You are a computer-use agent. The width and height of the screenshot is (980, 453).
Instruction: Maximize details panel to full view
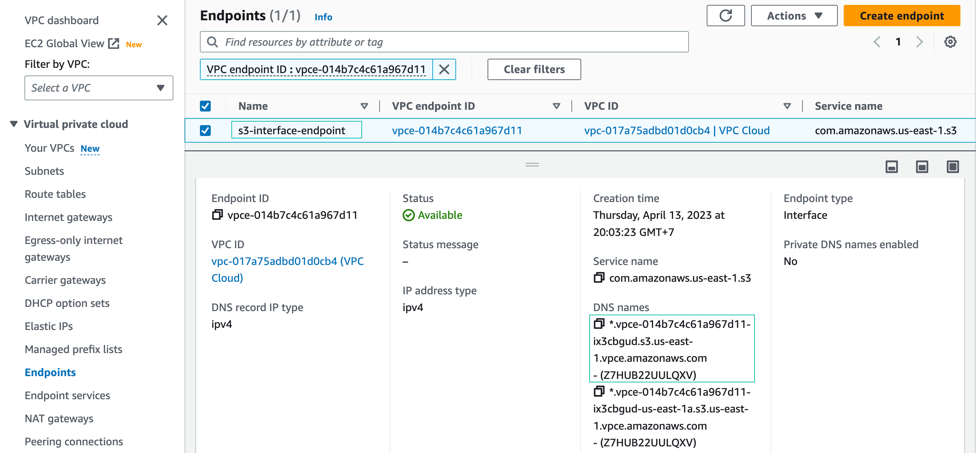click(x=952, y=167)
